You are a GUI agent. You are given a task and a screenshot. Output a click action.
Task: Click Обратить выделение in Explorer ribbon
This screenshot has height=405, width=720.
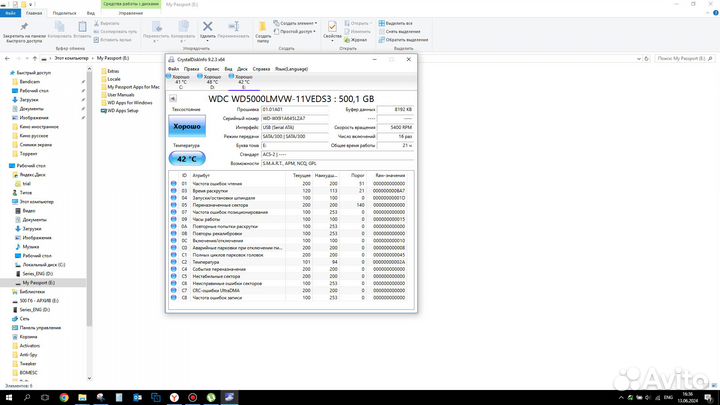coord(403,40)
